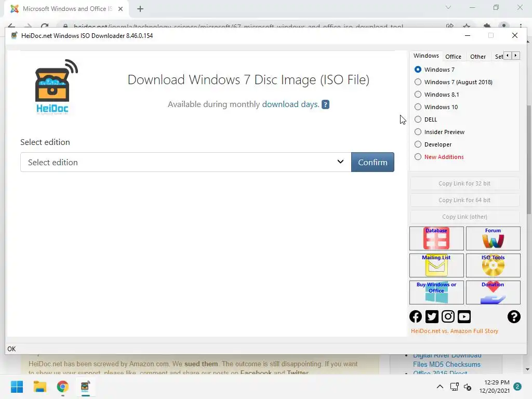Open HeiDoc.net vs. Amazon Full Story link
The width and height of the screenshot is (532, 399).
click(x=454, y=331)
